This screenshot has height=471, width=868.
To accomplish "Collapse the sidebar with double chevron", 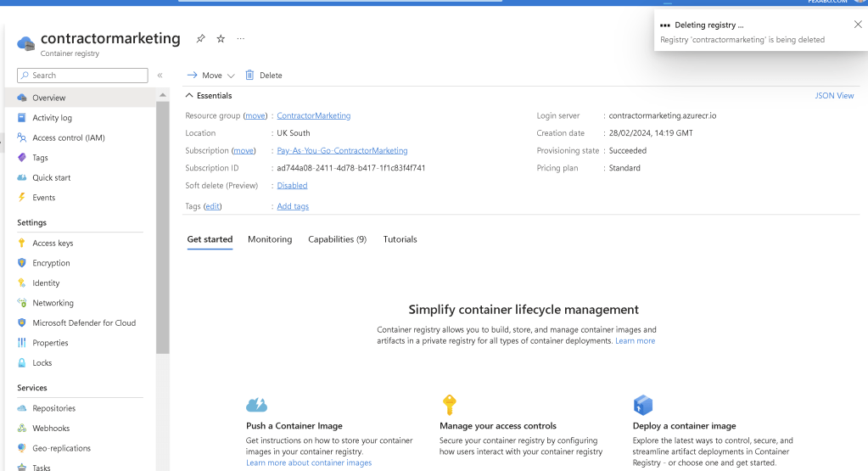I will click(x=160, y=76).
